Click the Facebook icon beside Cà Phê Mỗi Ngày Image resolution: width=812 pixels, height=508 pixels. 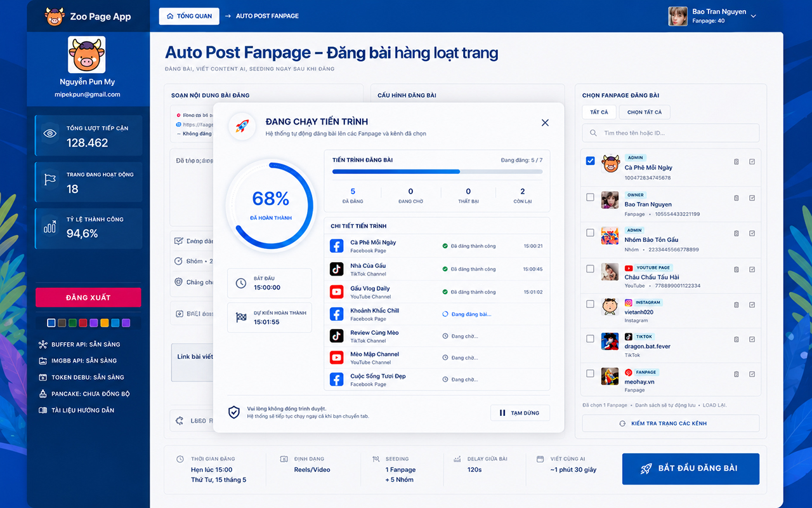[x=337, y=246]
